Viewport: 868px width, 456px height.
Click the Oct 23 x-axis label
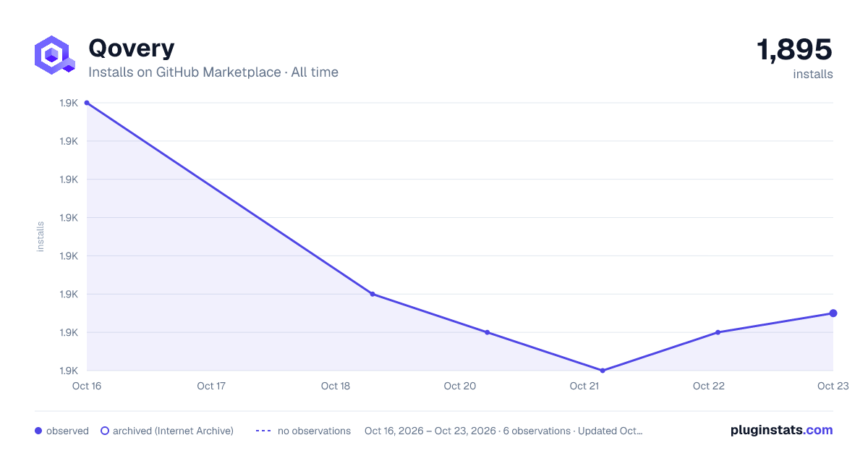click(833, 386)
